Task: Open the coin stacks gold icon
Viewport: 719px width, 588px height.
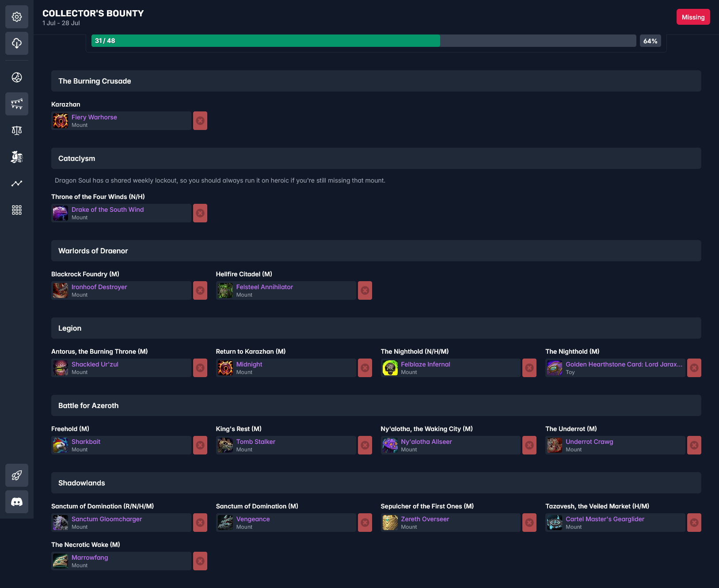Action: (x=17, y=157)
